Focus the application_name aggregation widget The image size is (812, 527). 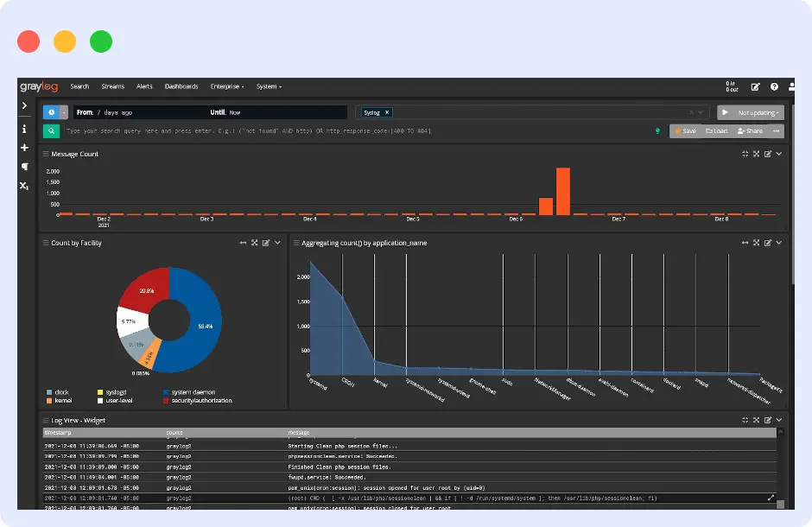click(756, 243)
